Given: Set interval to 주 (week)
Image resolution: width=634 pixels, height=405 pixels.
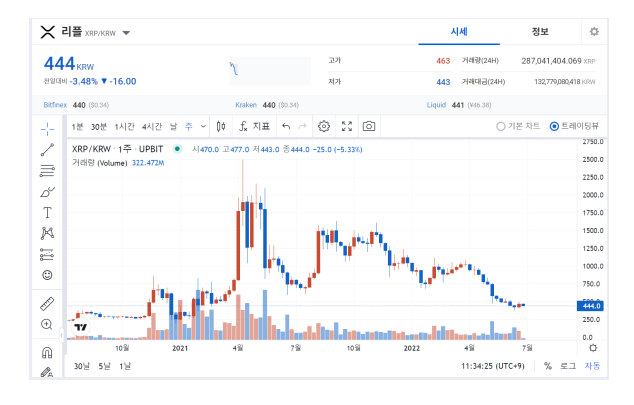Looking at the screenshot, I should (189, 127).
